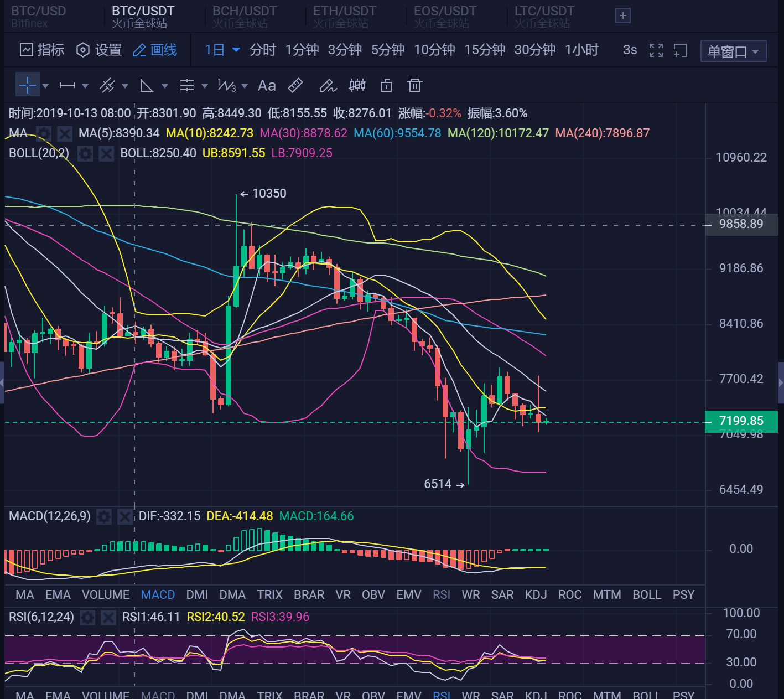
Task: Select the ruler measurement tool
Action: pyautogui.click(x=296, y=85)
